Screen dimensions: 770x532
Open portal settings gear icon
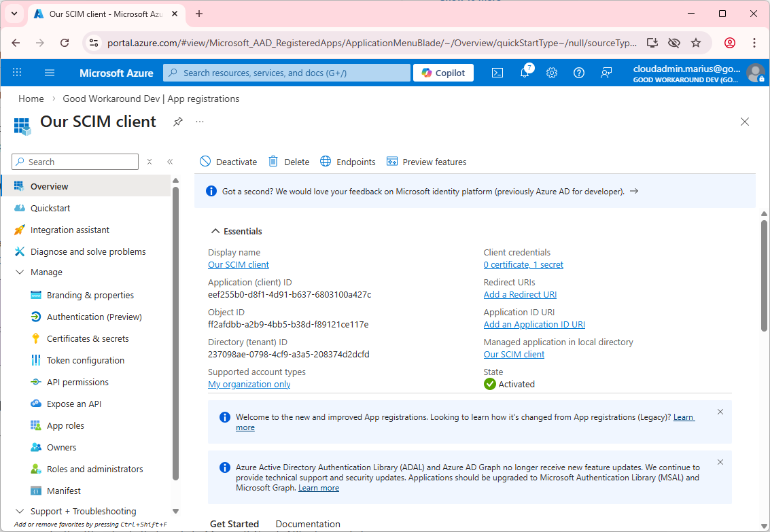552,73
